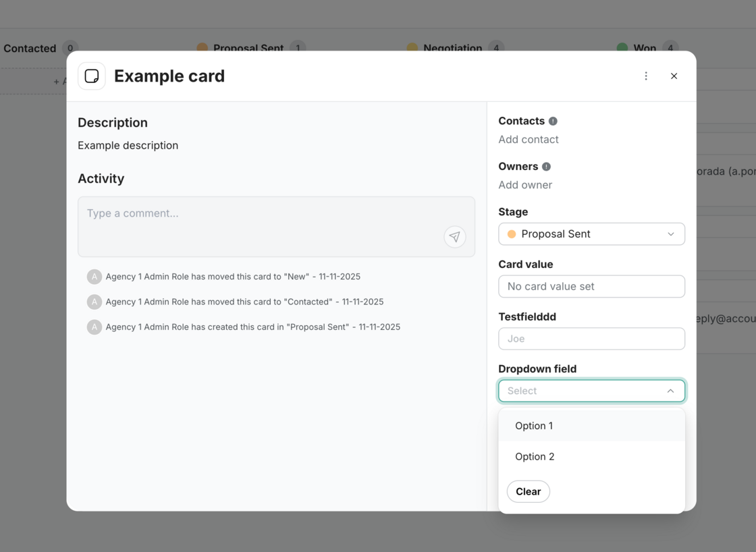
Task: Click avatar next to 'created this card' entry
Action: coord(94,327)
